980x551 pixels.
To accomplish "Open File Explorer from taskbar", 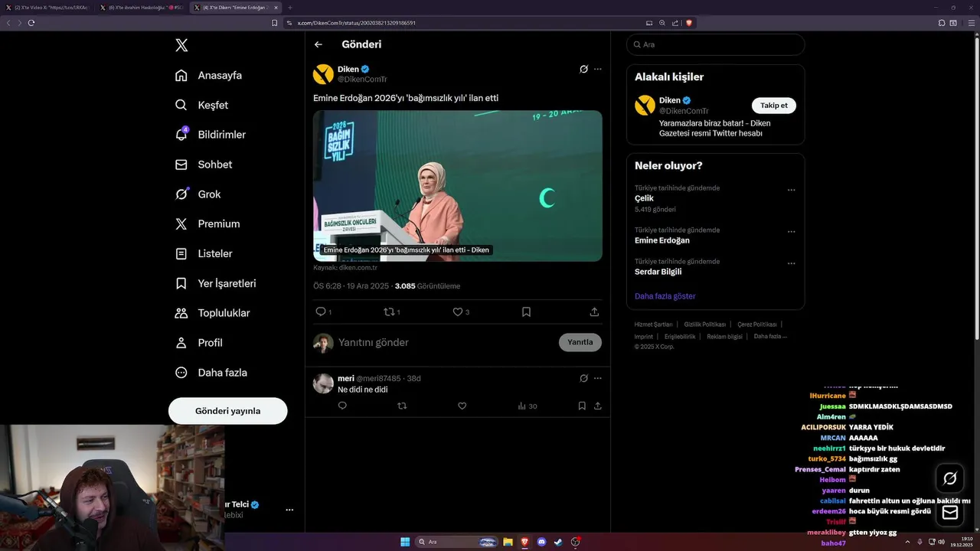I will 508,542.
